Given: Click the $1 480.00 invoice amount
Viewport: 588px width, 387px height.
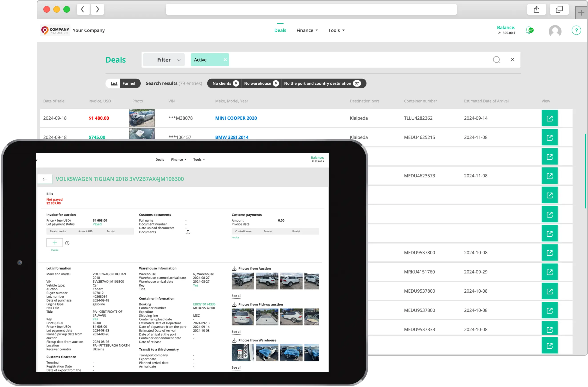Looking at the screenshot, I should (x=99, y=118).
